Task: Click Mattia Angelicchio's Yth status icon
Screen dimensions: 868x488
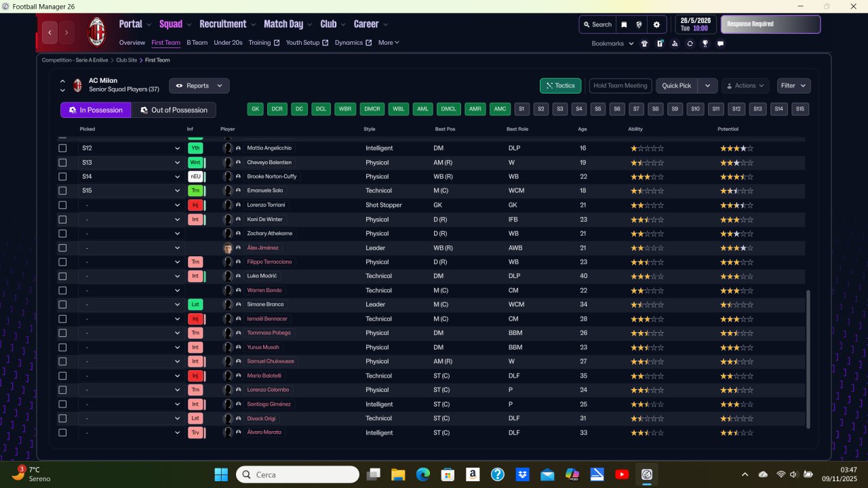Action: pos(196,148)
